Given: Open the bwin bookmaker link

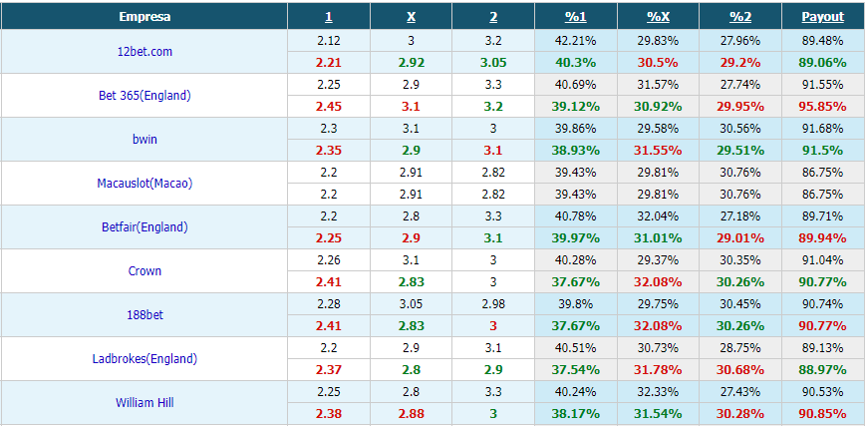Looking at the screenshot, I should 145,139.
